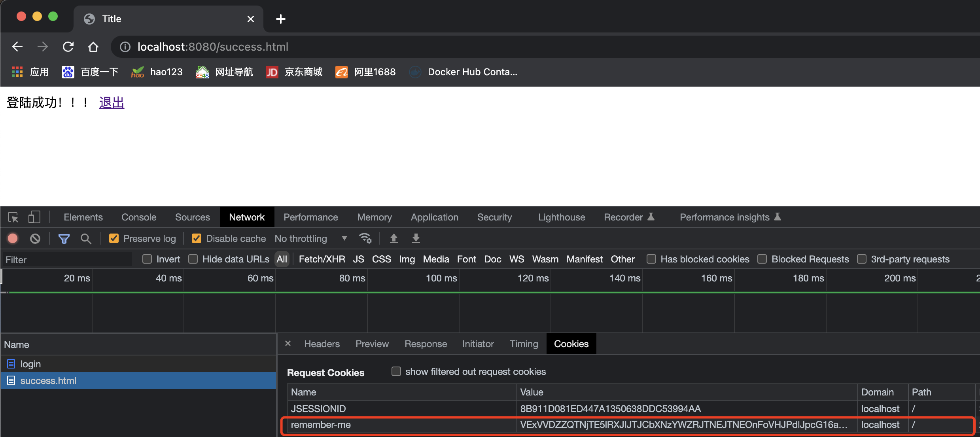Open network conditions wifi icon
This screenshot has width=980, height=437.
[x=365, y=239]
